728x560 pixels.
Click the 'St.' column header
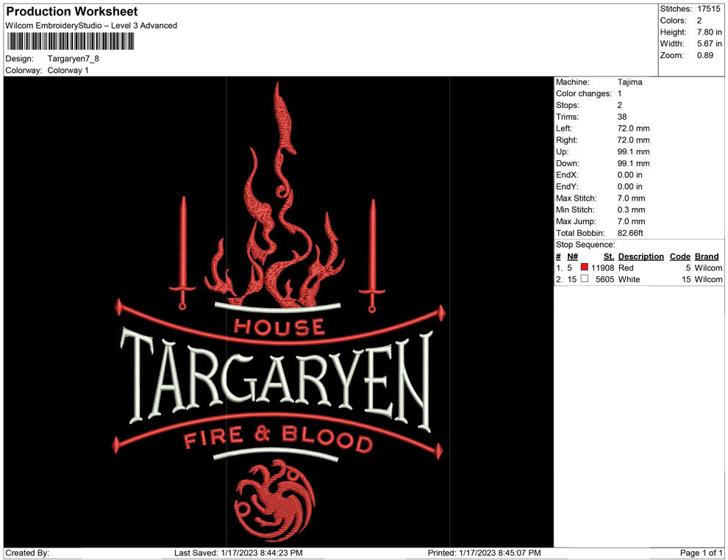(x=609, y=256)
